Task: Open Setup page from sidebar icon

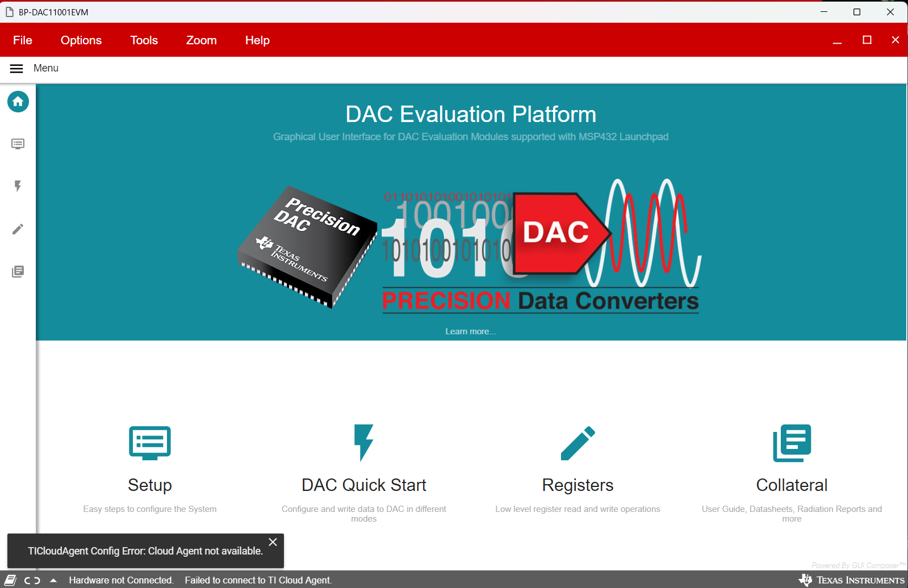Action: click(x=18, y=144)
